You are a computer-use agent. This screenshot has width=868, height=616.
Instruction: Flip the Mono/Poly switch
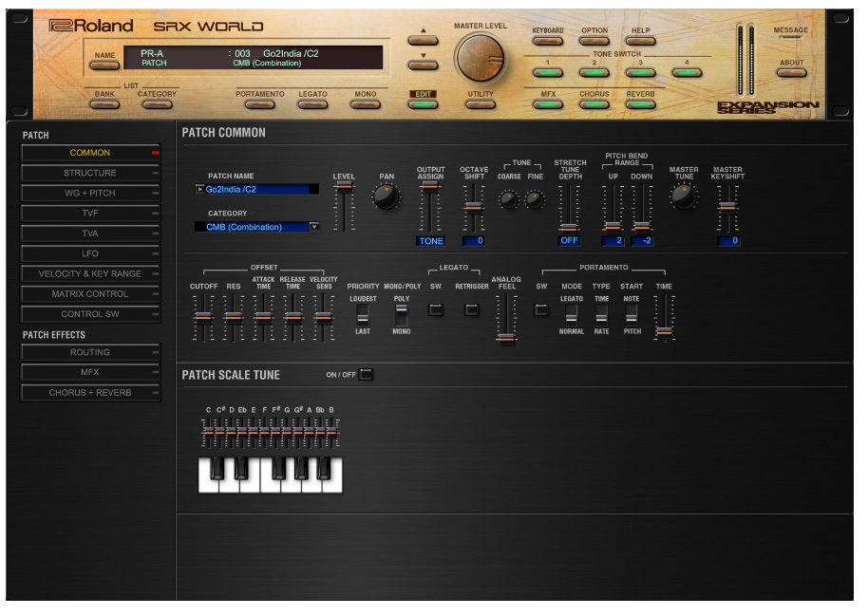402,315
